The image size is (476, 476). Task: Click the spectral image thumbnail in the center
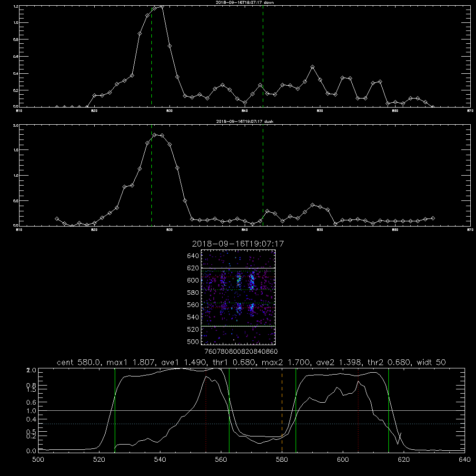238,297
